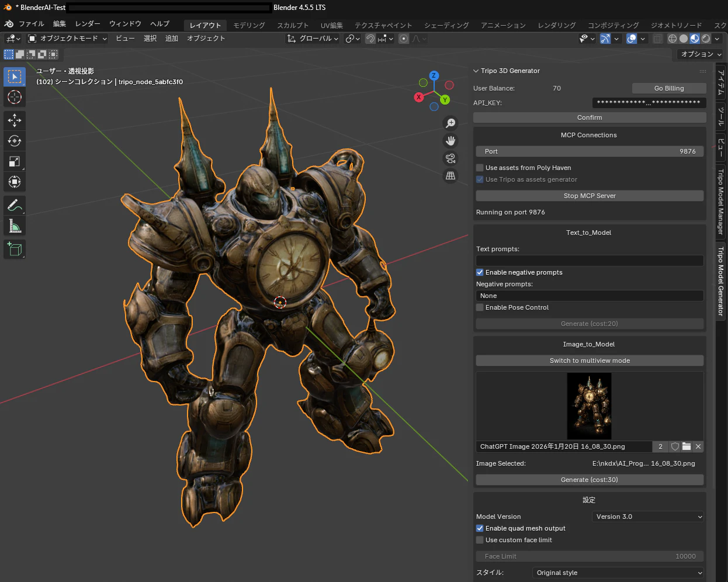Open image file browser folder icon
The image size is (728, 582).
(687, 446)
